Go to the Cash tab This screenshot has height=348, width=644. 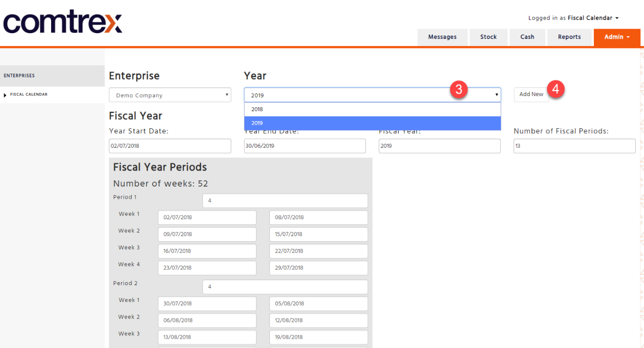click(527, 37)
